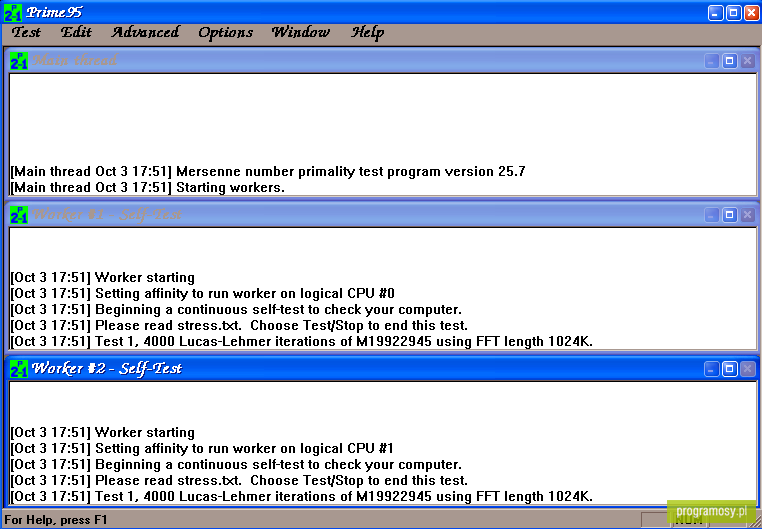Minimize the Prime95 main window
The height and width of the screenshot is (529, 762).
click(x=715, y=13)
